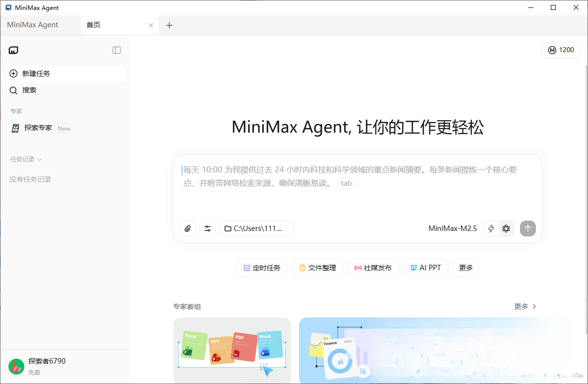Click the green user avatar icon

16,367
